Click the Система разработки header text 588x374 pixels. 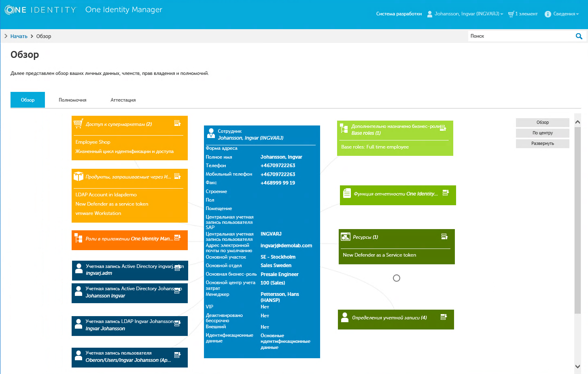click(x=399, y=14)
